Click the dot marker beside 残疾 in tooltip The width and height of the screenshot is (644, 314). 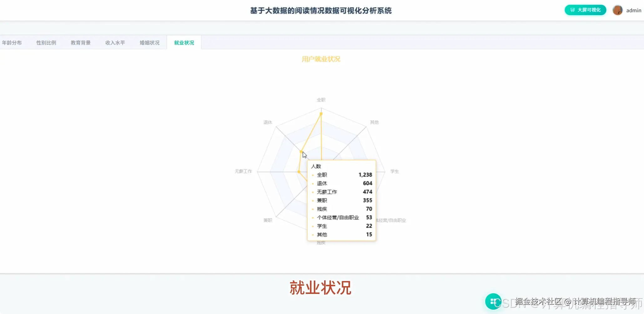[x=313, y=209]
